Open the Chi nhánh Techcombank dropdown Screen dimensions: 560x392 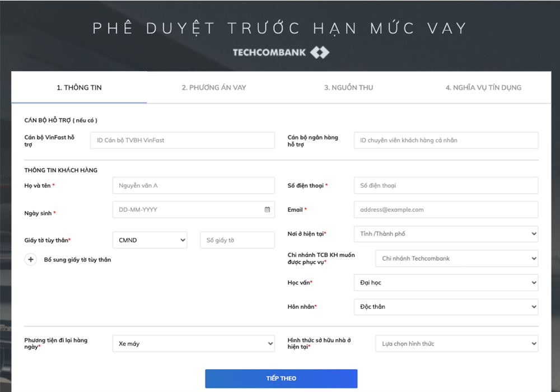click(x=457, y=259)
